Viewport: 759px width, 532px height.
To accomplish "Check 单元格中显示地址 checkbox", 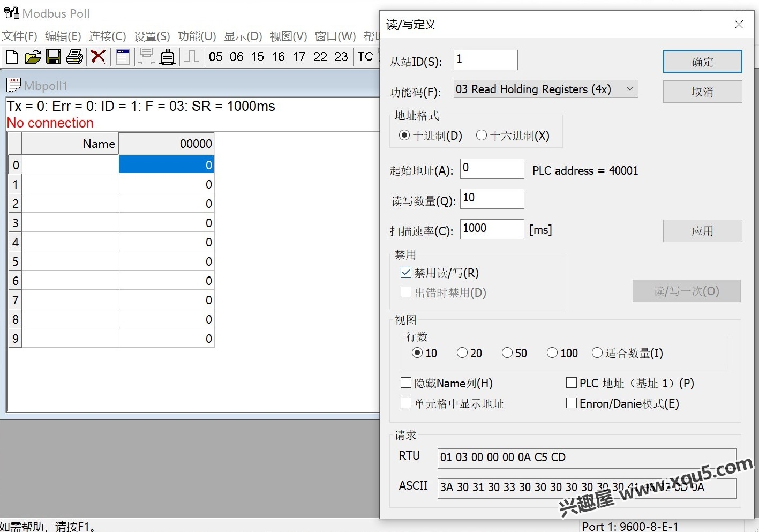I will [x=406, y=403].
